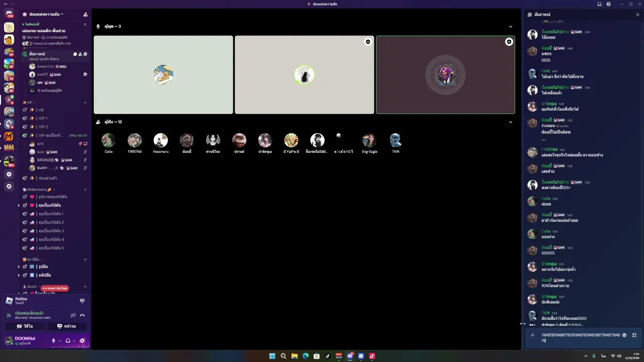Open Discover servers compass icon

(9, 187)
